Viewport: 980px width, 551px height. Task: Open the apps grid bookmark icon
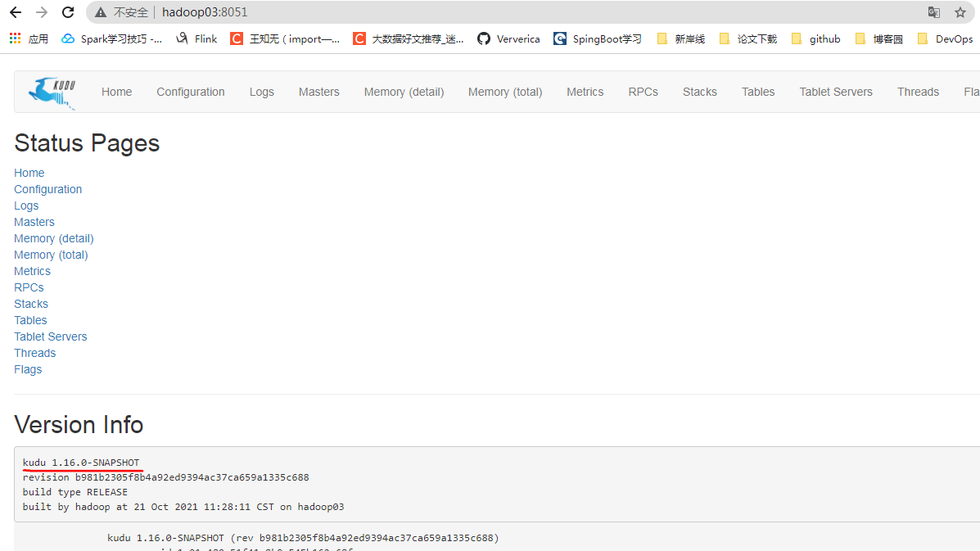(16, 38)
